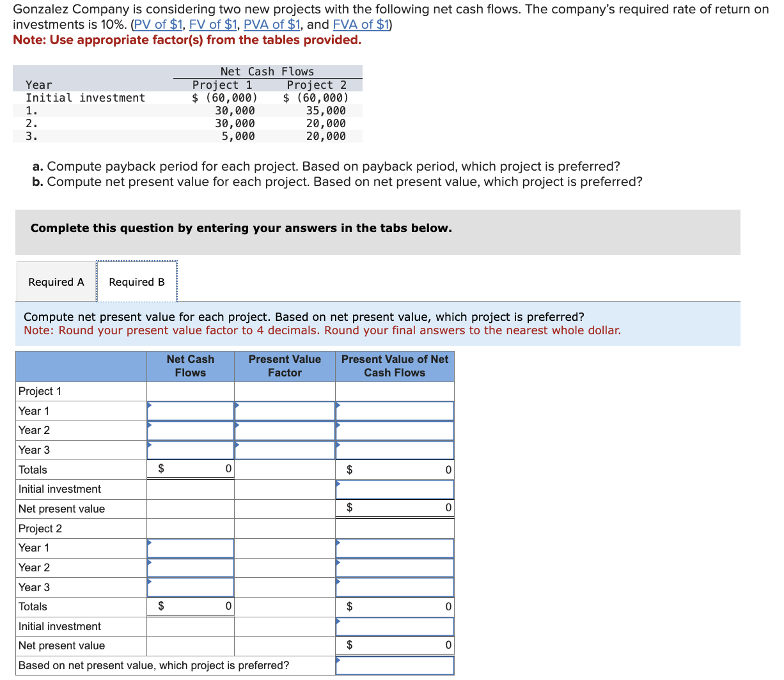Image resolution: width=784 pixels, height=680 pixels.
Task: Open the PVA of $1 table link
Action: pyautogui.click(x=272, y=24)
